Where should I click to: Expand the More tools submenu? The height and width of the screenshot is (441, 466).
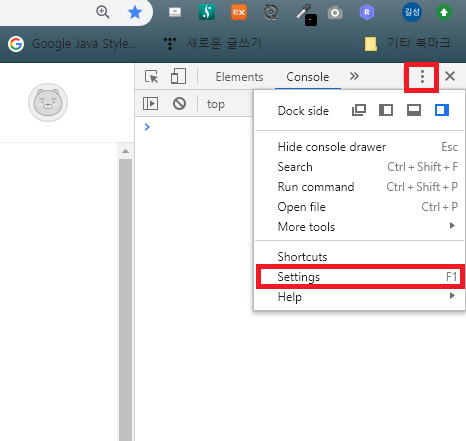point(359,227)
